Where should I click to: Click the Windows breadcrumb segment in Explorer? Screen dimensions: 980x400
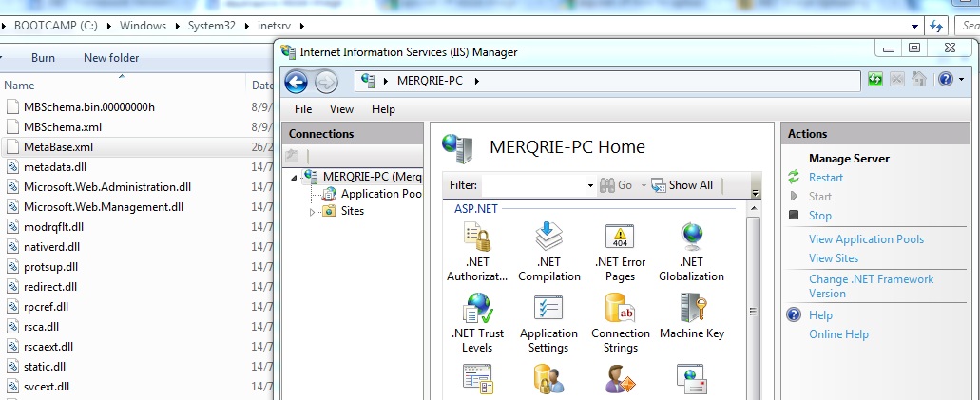[144, 27]
